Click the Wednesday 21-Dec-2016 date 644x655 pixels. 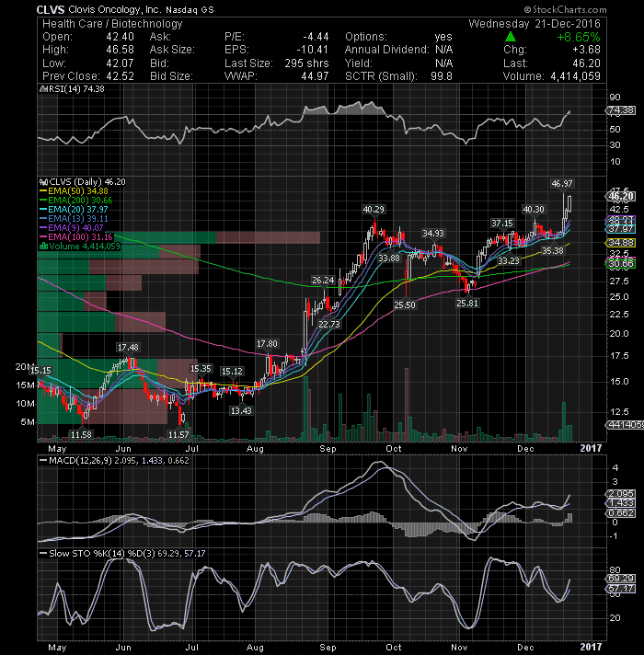coord(535,23)
